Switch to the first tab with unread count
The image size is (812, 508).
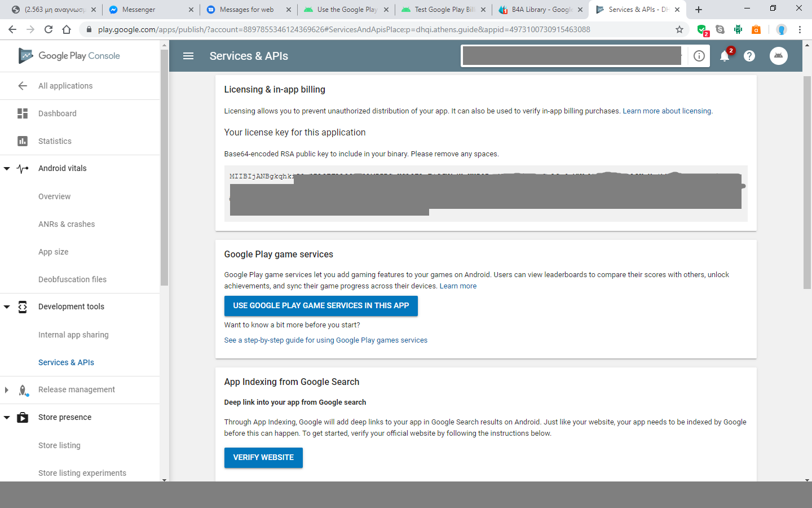click(x=53, y=10)
